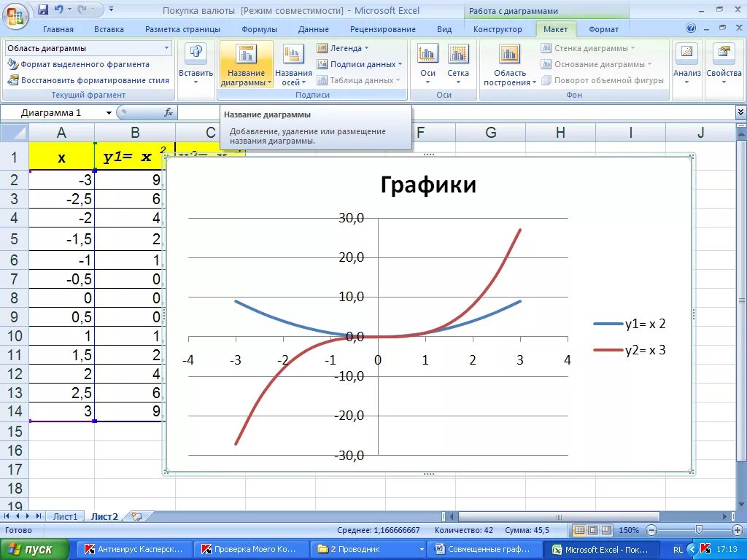This screenshot has width=747, height=560.
Task: Open the Рецензирование ribbon tab
Action: pyautogui.click(x=382, y=29)
